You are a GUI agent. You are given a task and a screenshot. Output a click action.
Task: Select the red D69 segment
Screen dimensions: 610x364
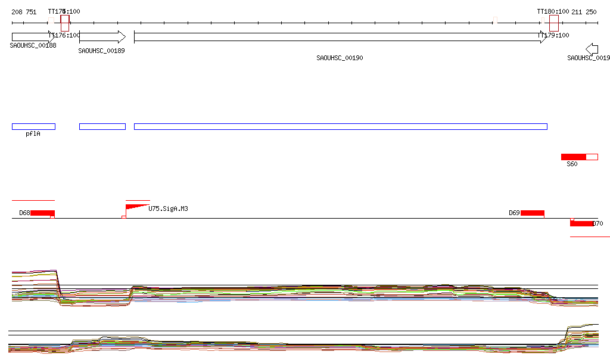pos(532,213)
